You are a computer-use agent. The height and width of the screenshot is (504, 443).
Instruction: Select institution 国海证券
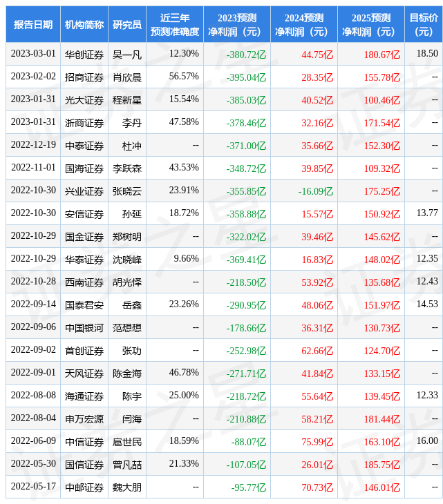click(x=84, y=168)
